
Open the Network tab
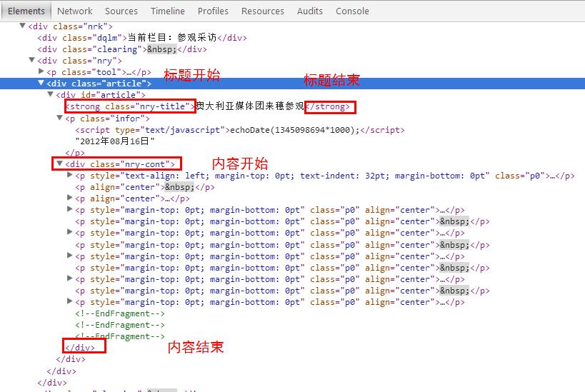click(x=74, y=11)
